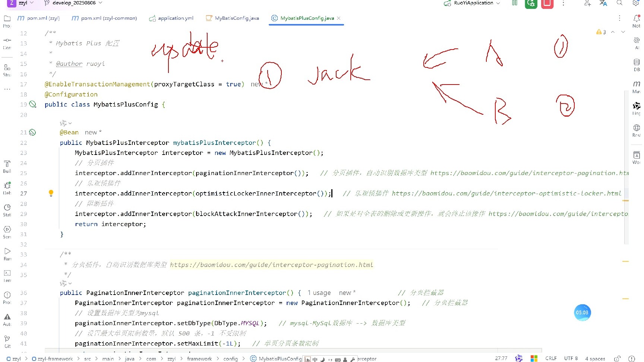Click blue 05:03 recording timer bubble

(582, 312)
